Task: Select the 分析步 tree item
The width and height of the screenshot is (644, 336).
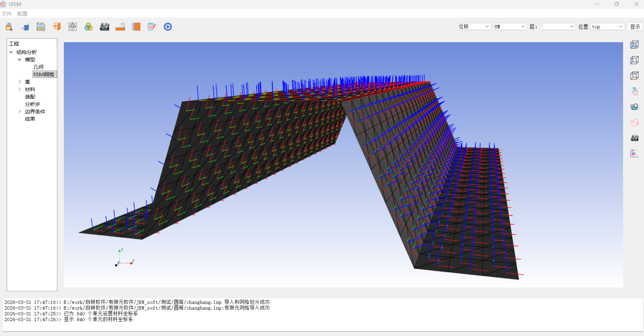Action: (32, 104)
